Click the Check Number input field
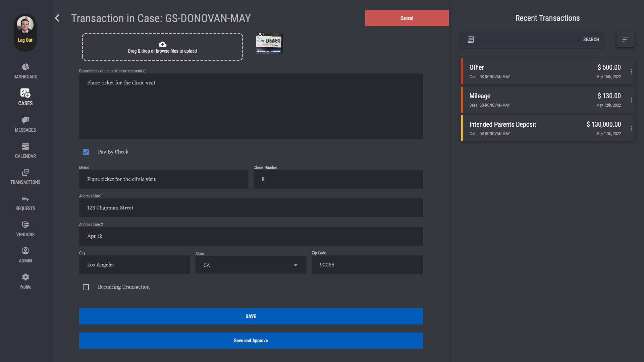The height and width of the screenshot is (362, 644). tap(338, 179)
